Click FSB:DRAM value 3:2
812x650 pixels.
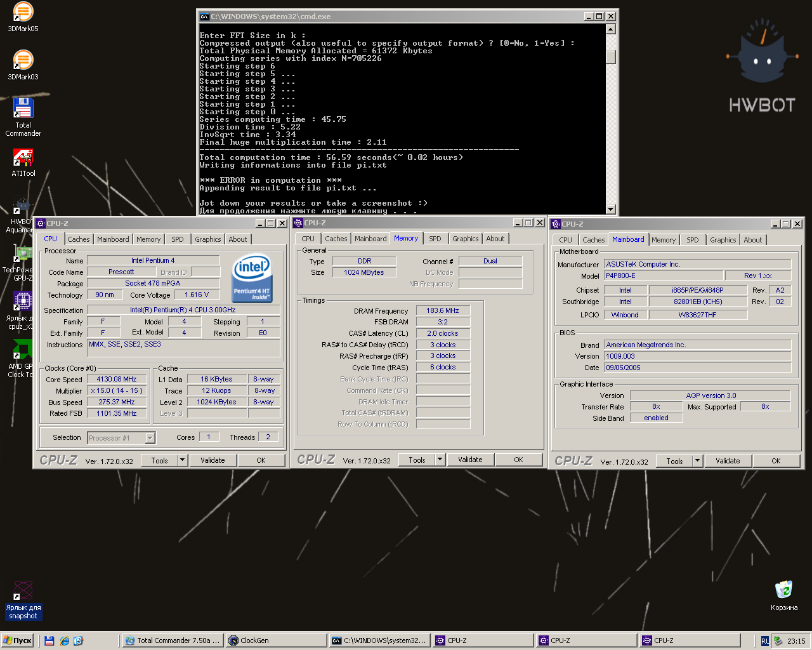[443, 322]
